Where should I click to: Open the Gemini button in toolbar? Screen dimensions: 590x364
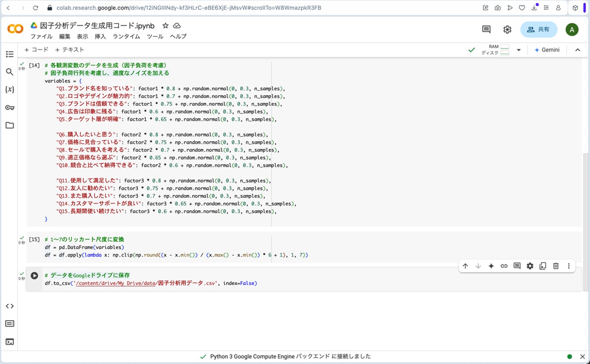tap(547, 50)
